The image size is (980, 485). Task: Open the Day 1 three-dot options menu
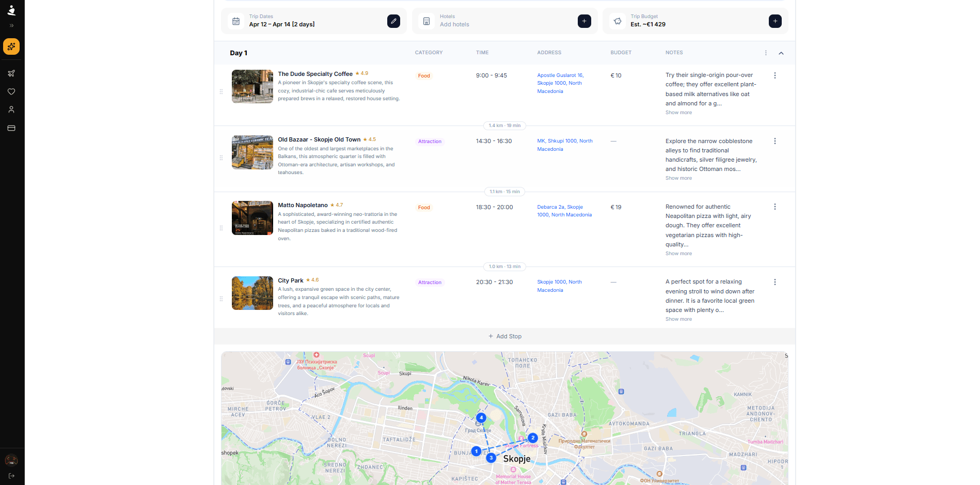766,53
